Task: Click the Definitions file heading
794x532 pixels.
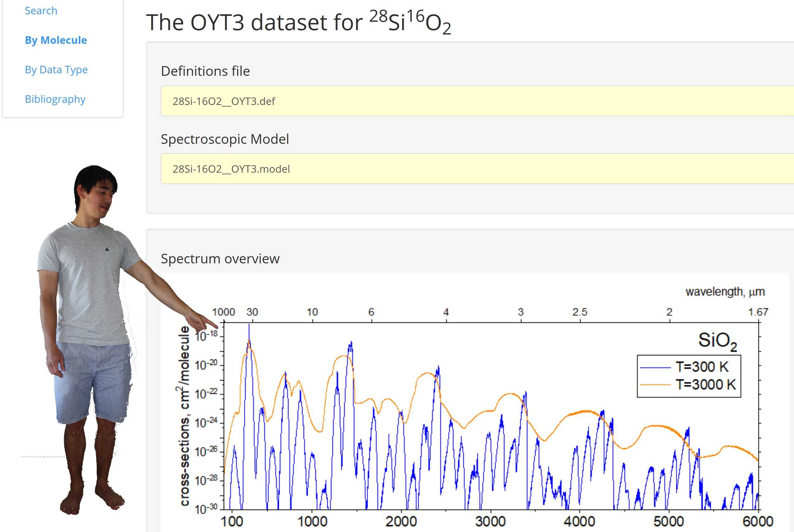Action: tap(205, 71)
